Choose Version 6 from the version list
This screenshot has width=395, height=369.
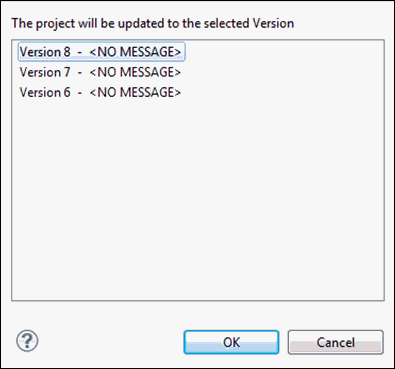point(100,92)
